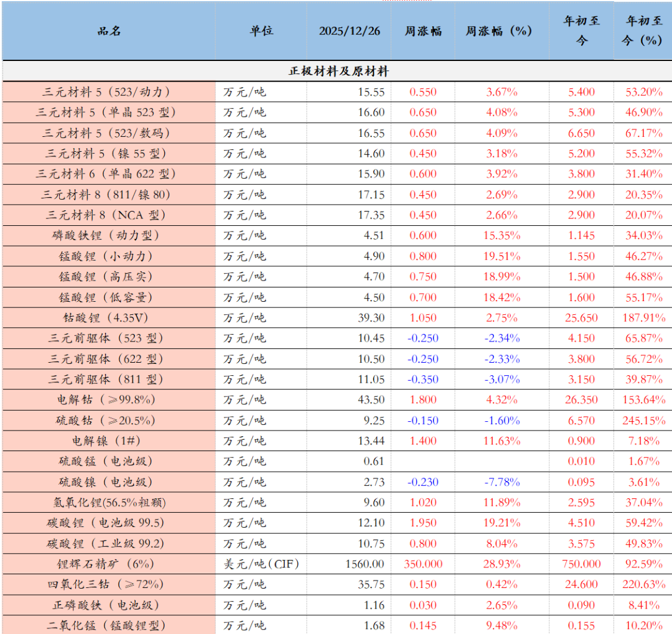672x634 pixels.
Task: Click the 1560.00 price value
Action: pos(365,564)
